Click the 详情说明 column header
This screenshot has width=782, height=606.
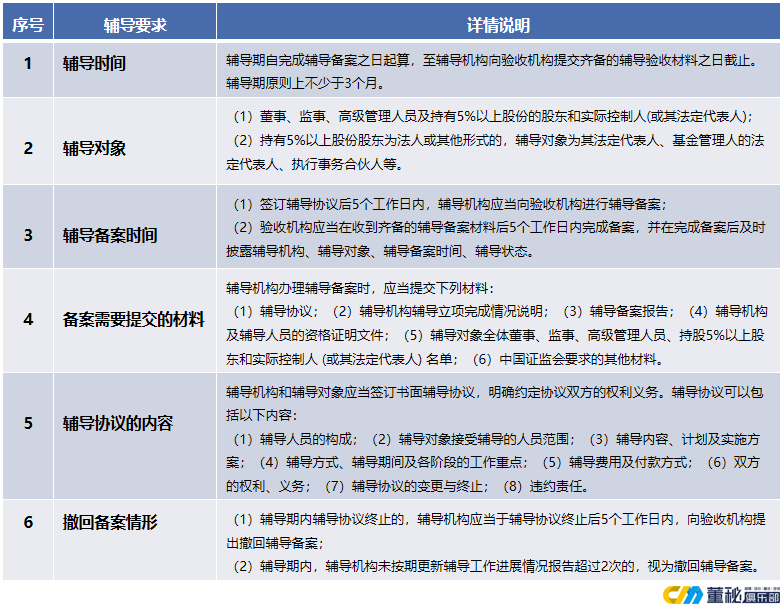click(498, 21)
